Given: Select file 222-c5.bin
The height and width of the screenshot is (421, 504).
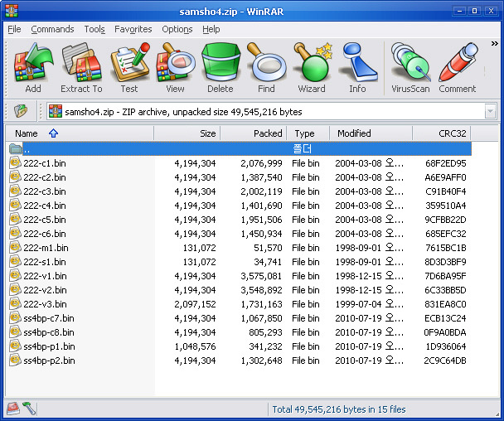Looking at the screenshot, I should tap(240, 220).
